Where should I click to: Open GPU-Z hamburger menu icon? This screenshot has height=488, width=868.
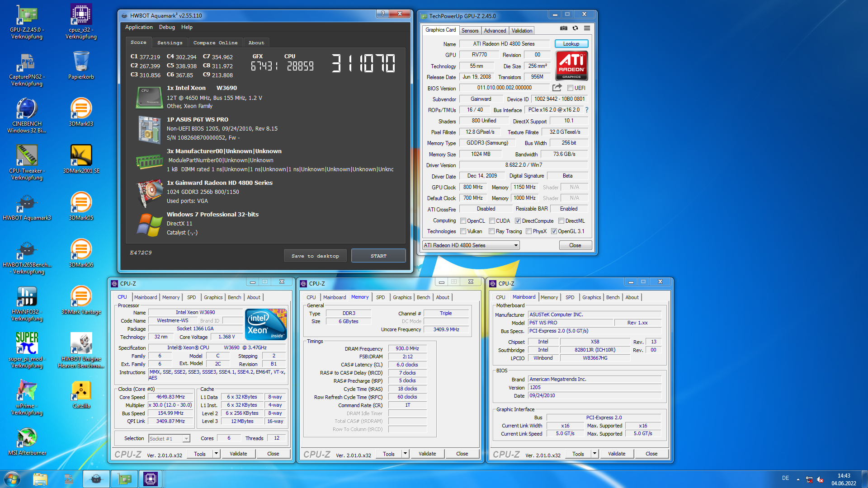coord(587,28)
